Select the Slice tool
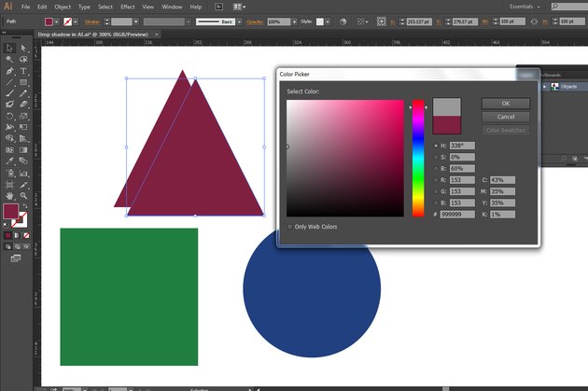The height and width of the screenshot is (391, 588). 23,185
